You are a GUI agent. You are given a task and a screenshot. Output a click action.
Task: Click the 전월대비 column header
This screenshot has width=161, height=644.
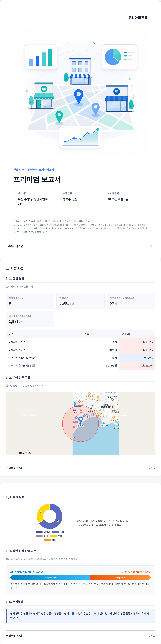click(126, 334)
